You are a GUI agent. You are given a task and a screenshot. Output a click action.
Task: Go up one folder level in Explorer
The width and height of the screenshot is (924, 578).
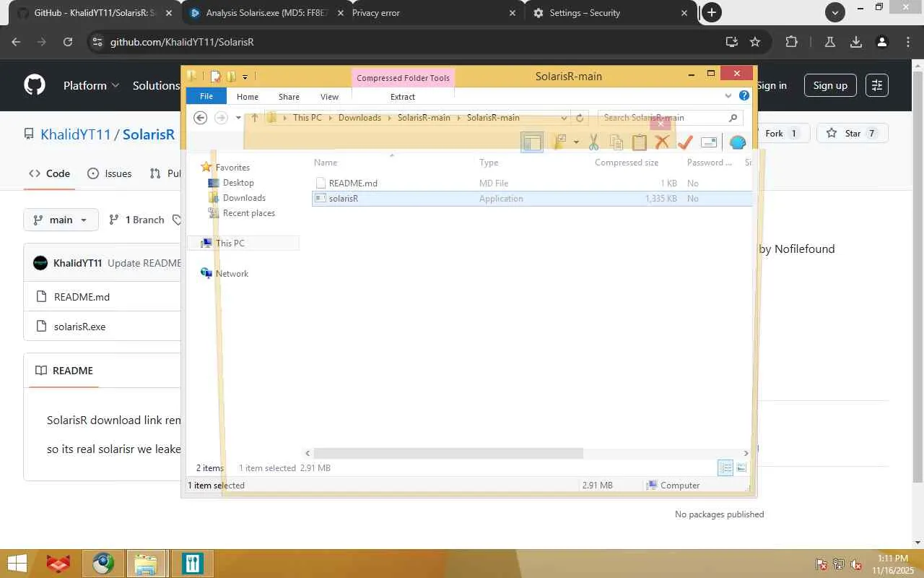[x=254, y=118]
